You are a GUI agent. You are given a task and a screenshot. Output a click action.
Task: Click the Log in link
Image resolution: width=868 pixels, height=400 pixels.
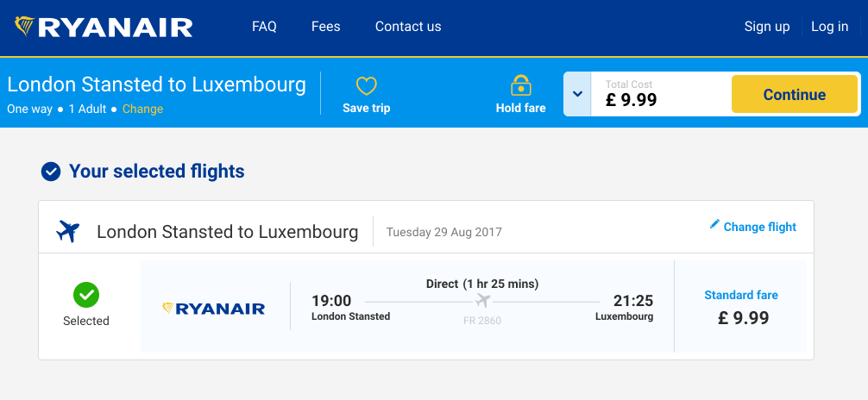point(829,27)
